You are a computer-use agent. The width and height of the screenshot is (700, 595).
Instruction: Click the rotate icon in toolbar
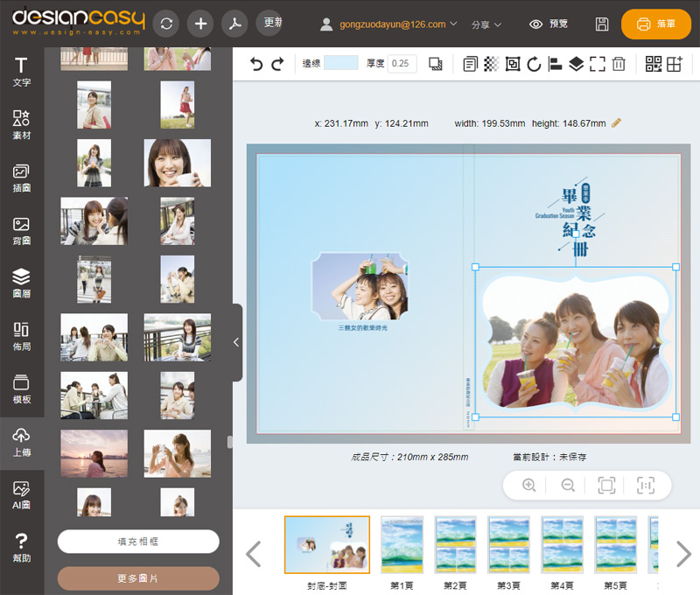click(x=534, y=64)
